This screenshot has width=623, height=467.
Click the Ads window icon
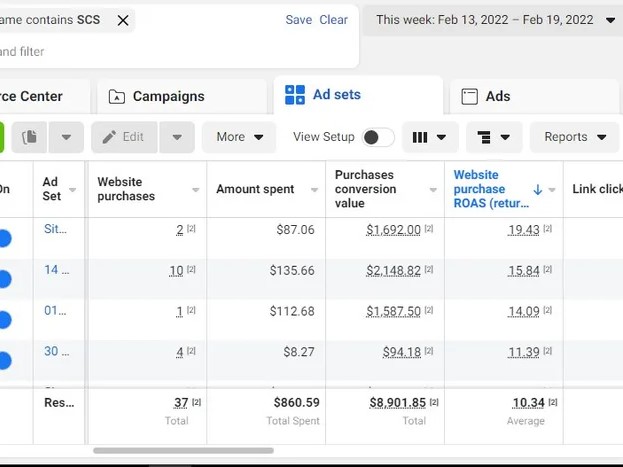[x=469, y=97]
